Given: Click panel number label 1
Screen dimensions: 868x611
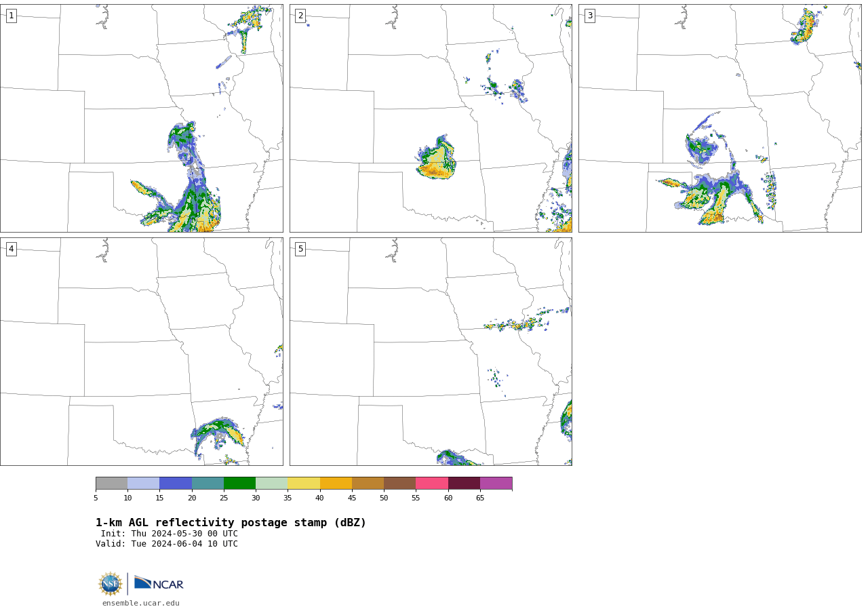Looking at the screenshot, I should (x=11, y=16).
